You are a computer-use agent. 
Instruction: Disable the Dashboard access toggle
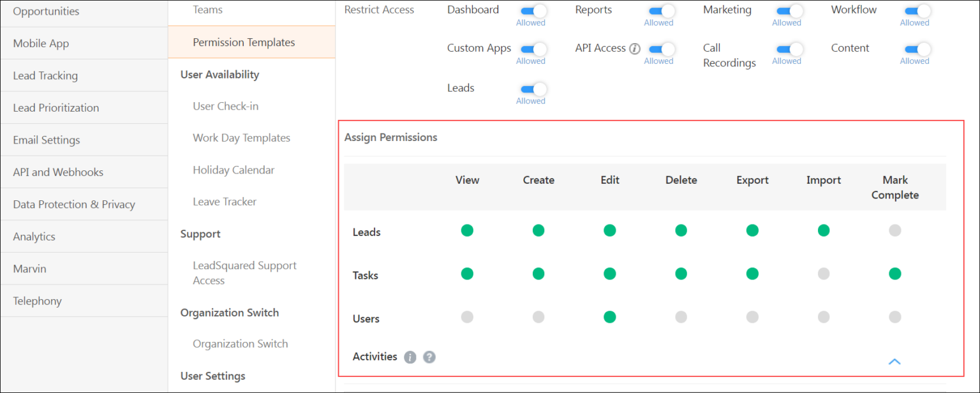tap(530, 10)
